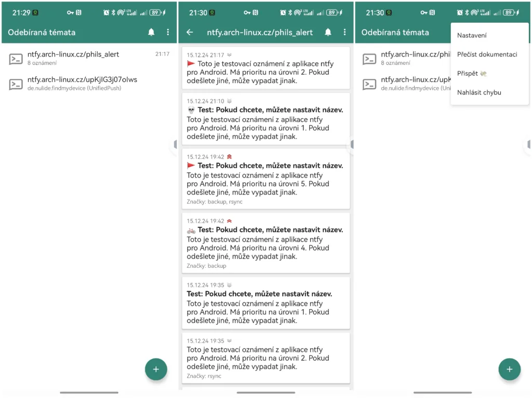
Task: Click the red flag icon in the priority 5 notification
Action: click(191, 166)
